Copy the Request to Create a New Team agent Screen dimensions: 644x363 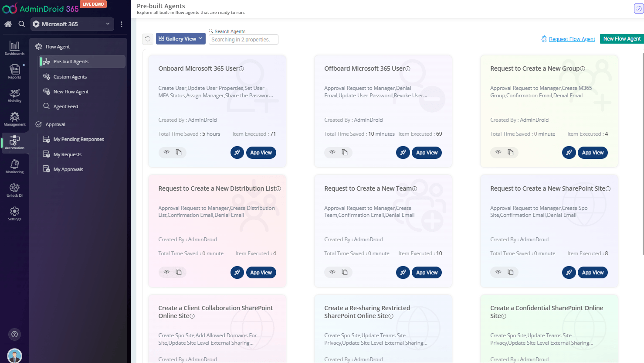pos(345,272)
